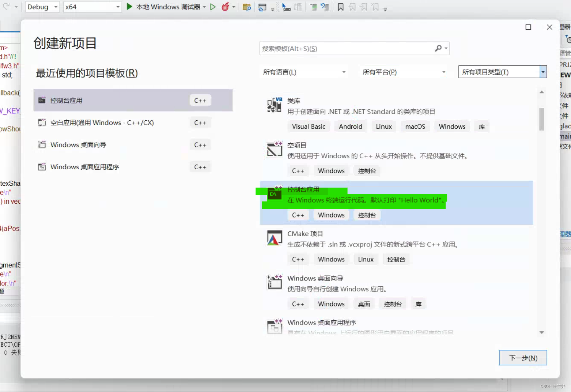The width and height of the screenshot is (571, 392).
Task: Open the Debug configuration dropdown
Action: [42, 7]
